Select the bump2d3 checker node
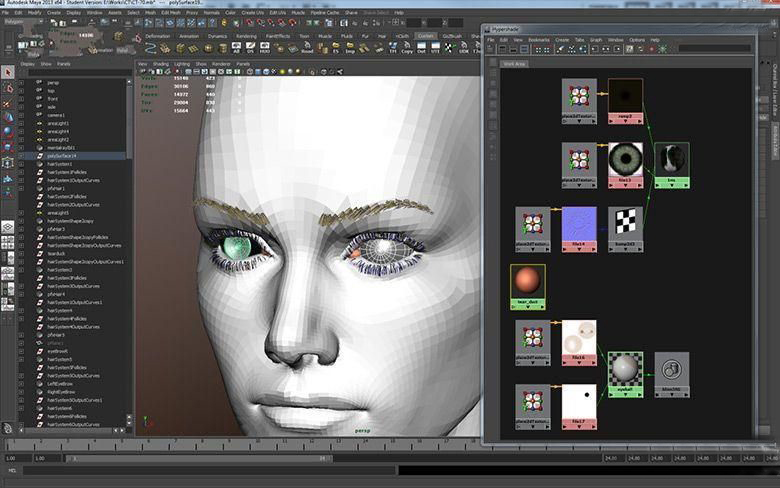The height and width of the screenshot is (488, 780). click(x=625, y=229)
